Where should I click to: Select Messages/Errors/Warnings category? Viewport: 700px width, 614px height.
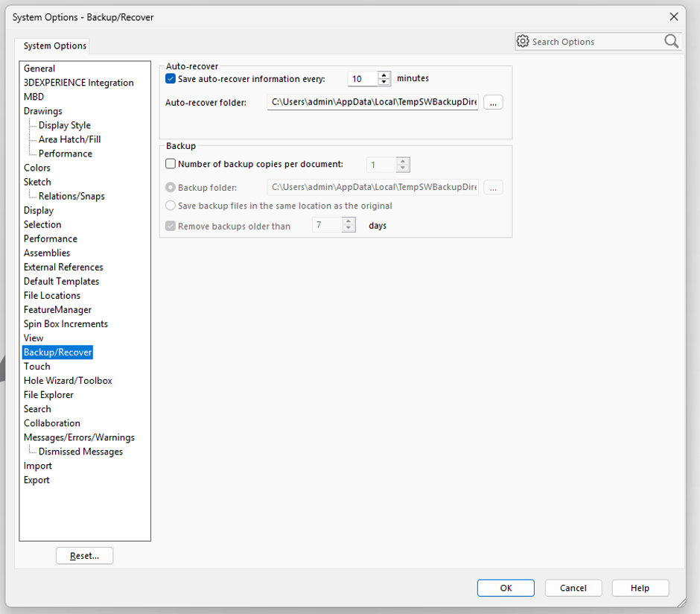point(79,437)
